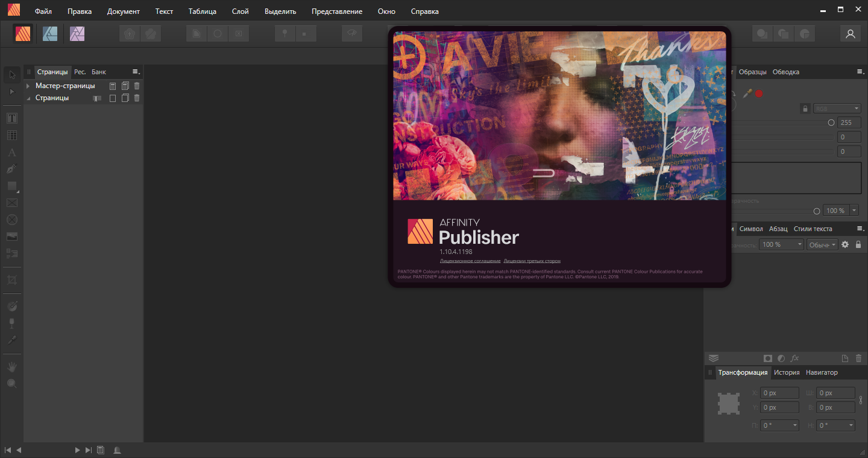Click the red recent colour swatch
This screenshot has width=868, height=458.
pyautogui.click(x=759, y=94)
